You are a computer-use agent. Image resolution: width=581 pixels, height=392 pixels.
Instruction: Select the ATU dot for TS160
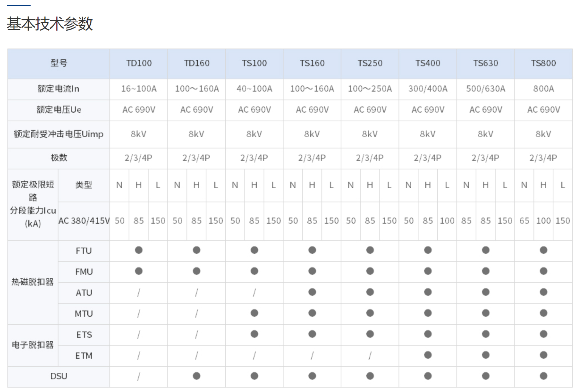tap(312, 292)
